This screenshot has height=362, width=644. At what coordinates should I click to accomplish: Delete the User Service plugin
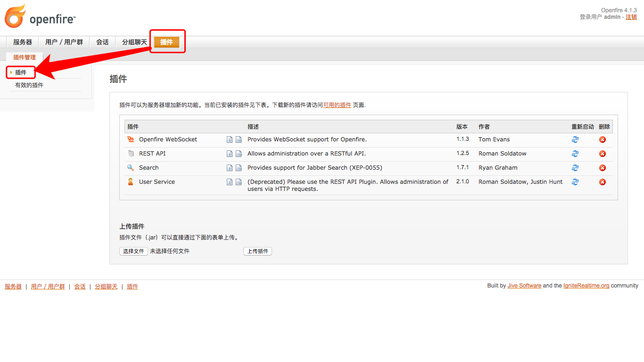click(603, 182)
